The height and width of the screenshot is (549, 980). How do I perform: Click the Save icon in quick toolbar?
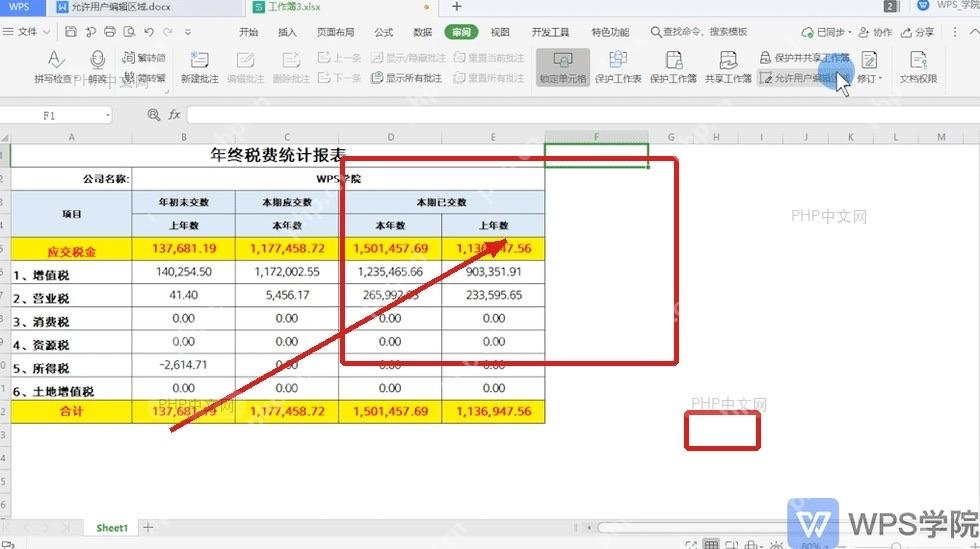pyautogui.click(x=71, y=31)
